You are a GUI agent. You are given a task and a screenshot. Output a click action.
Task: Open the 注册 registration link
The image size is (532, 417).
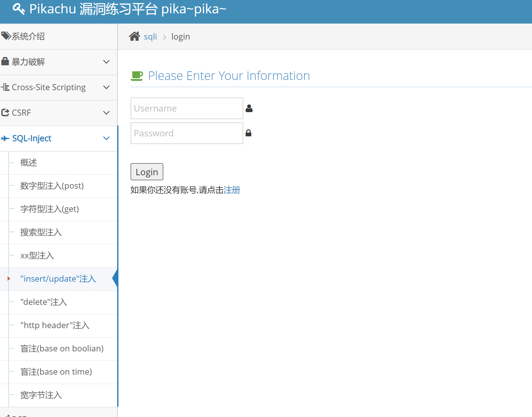point(232,190)
